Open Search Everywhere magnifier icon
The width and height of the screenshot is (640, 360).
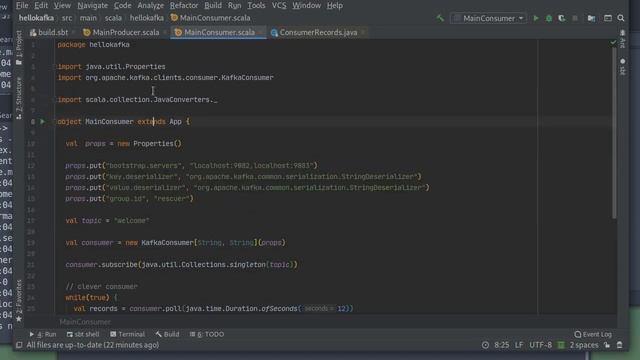click(x=621, y=18)
